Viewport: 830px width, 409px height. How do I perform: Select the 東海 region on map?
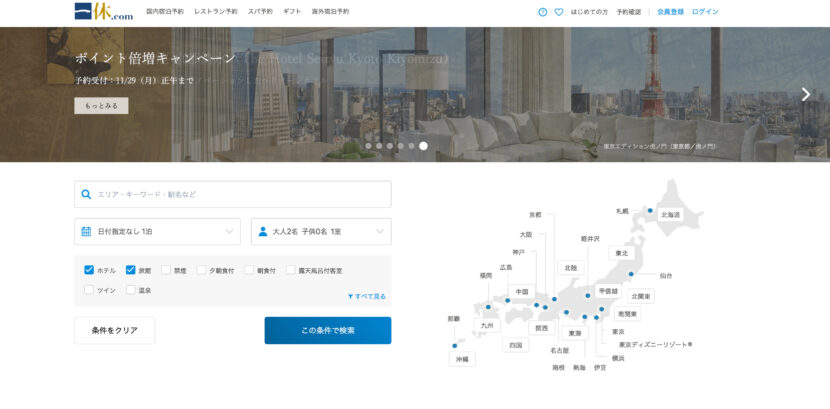[x=575, y=333]
